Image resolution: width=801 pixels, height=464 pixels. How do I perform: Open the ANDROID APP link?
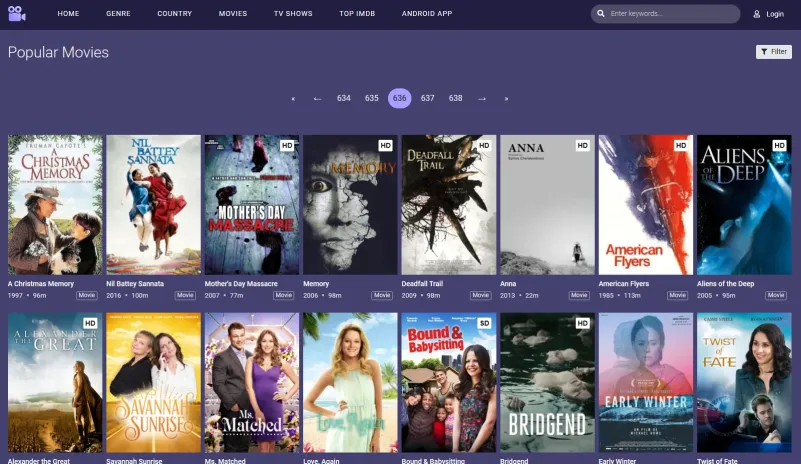(x=427, y=14)
